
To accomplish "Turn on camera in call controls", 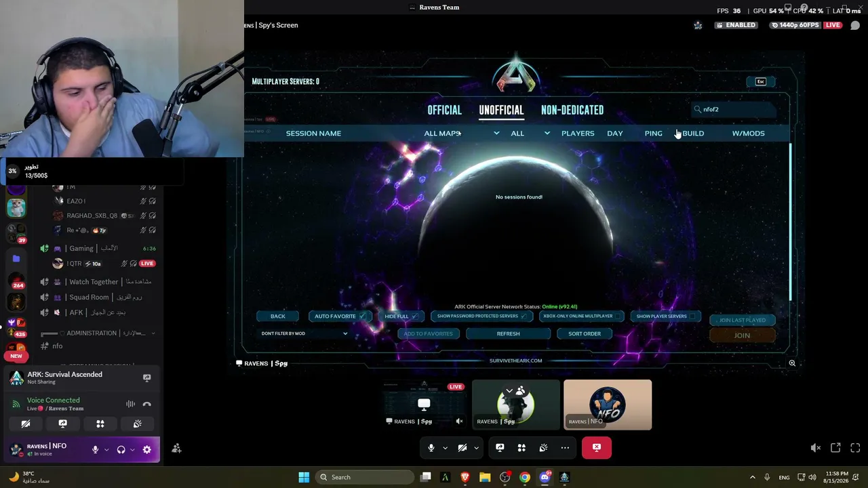I will click(x=462, y=447).
